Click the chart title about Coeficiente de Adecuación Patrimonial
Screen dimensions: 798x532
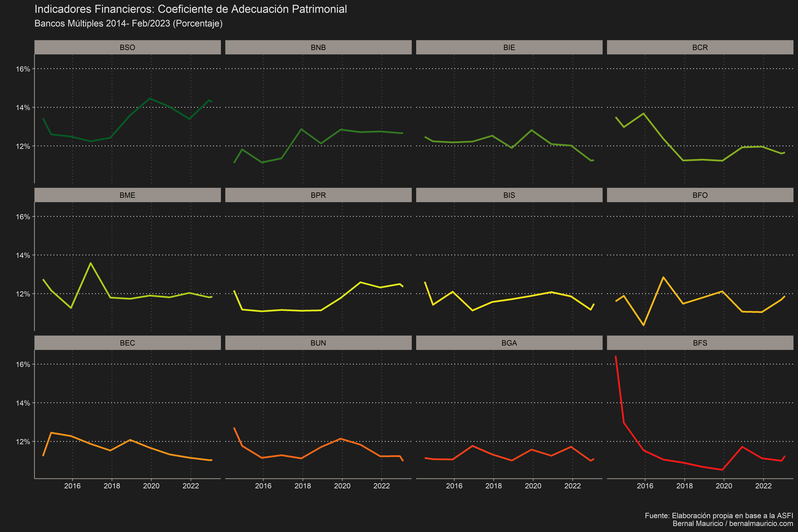191,9
